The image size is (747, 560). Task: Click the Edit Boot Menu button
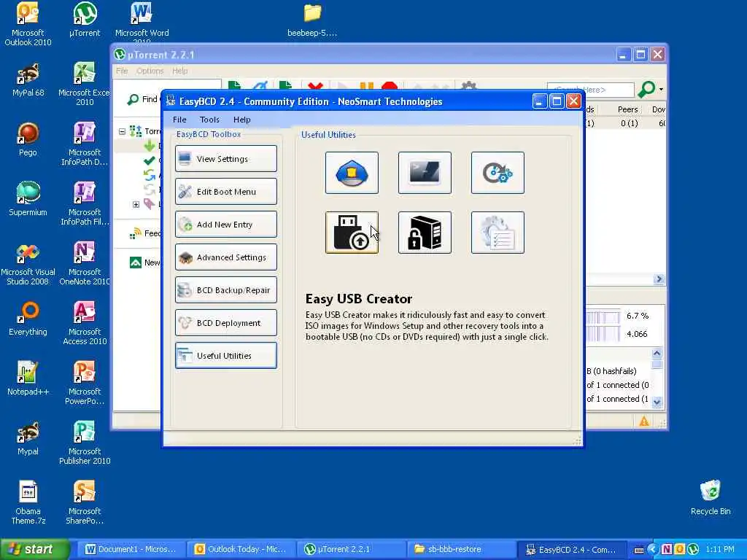(x=226, y=192)
